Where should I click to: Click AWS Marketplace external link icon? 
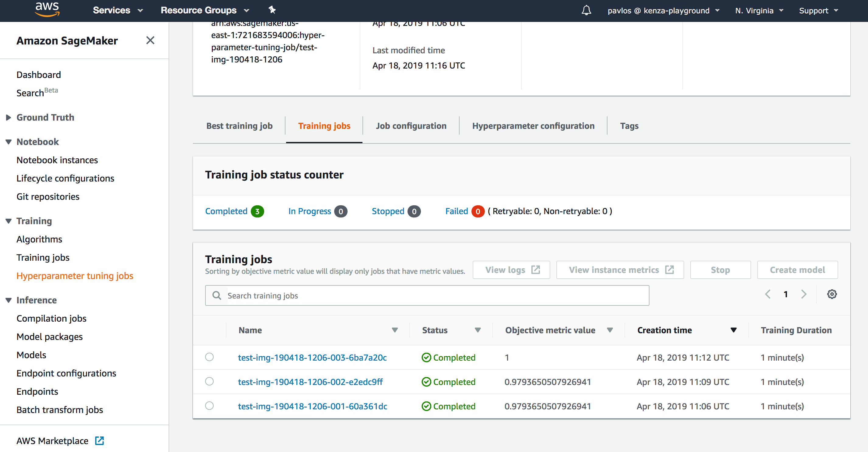click(100, 440)
